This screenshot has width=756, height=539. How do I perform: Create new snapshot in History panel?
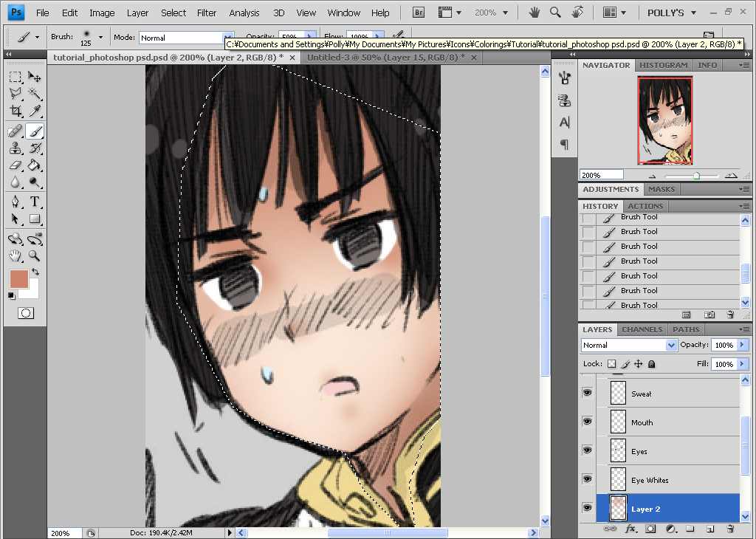pyautogui.click(x=709, y=315)
